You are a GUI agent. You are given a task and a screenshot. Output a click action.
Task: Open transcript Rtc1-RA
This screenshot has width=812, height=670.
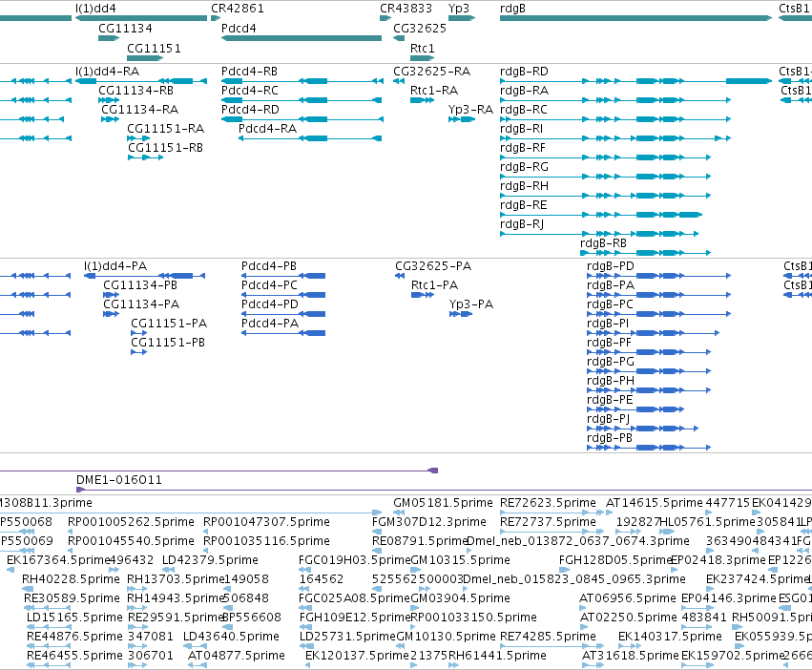(434, 91)
